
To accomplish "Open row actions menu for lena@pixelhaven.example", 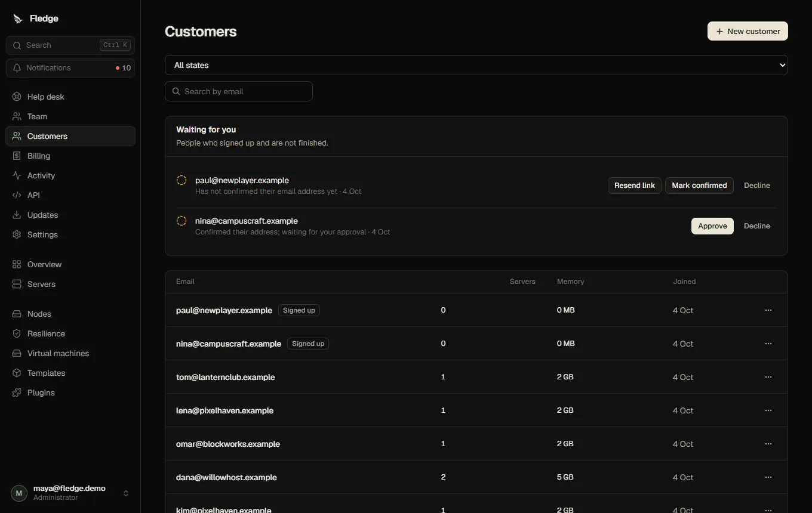I will (768, 410).
